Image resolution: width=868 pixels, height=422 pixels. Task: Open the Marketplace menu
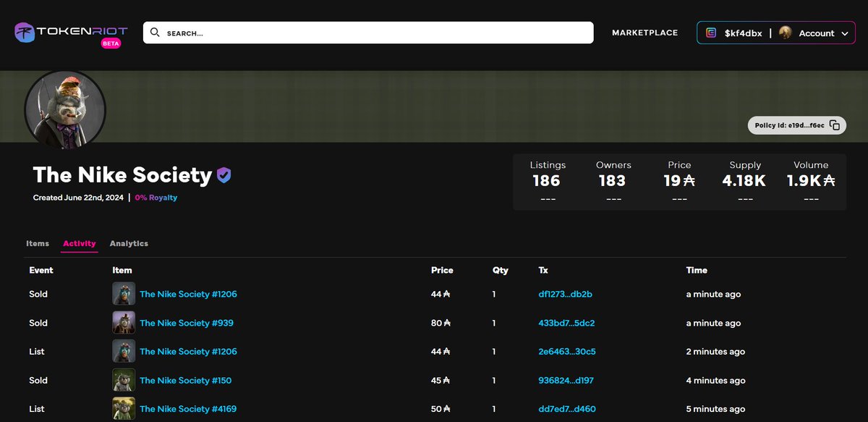click(644, 33)
